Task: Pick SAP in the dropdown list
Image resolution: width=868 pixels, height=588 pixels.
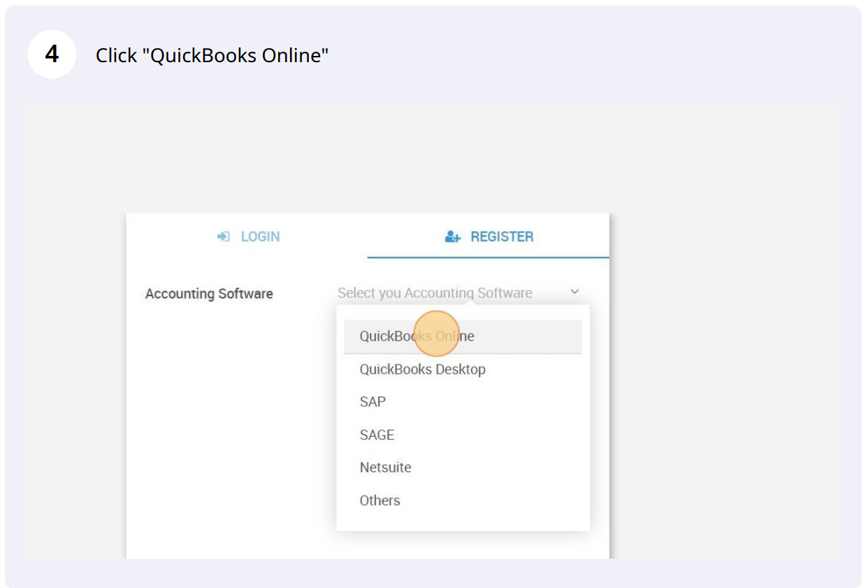Action: (x=372, y=402)
